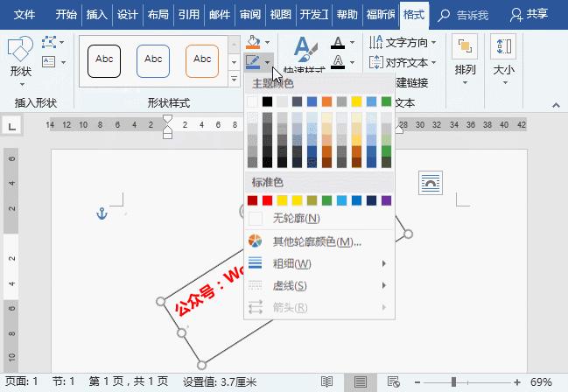
Task: Switch to the Review (审阅) tab
Action: pos(250,15)
